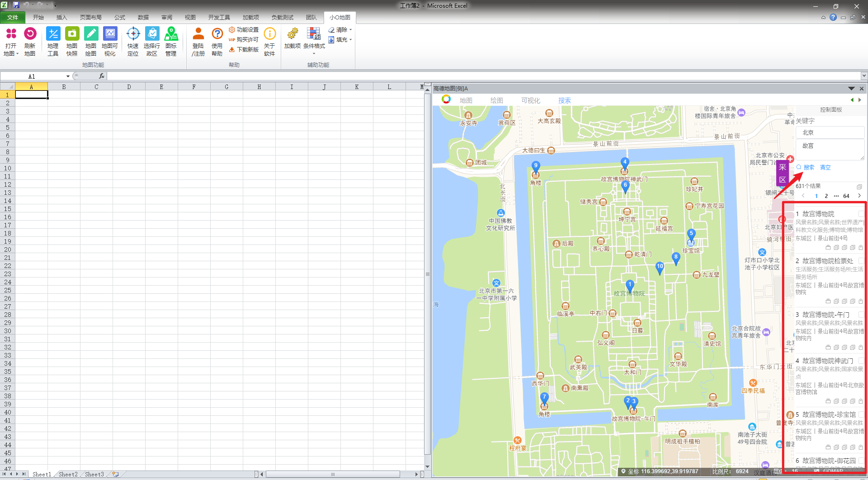Click the horizontal scrollbar thumb of the sheet
Viewport: 868px width, 480px height.
333,474
